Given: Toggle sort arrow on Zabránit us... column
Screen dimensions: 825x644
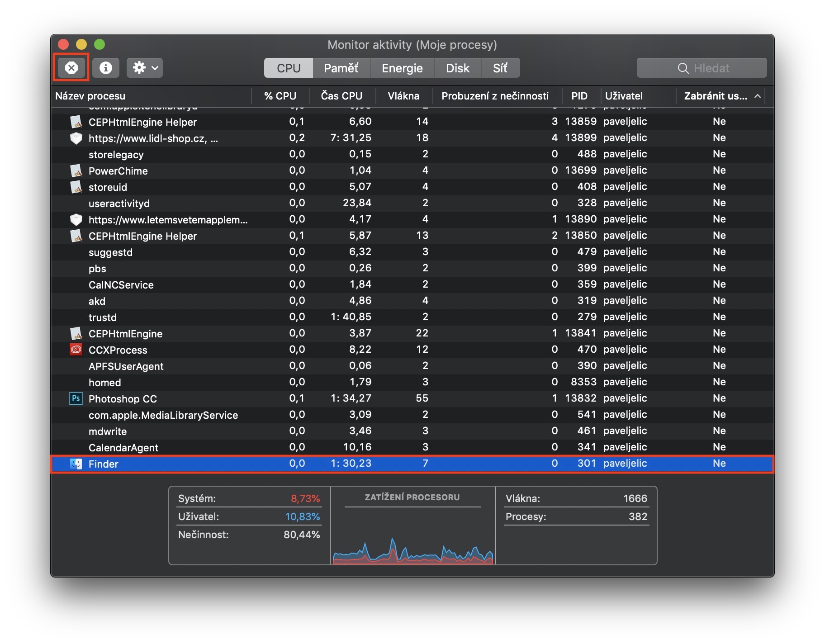Looking at the screenshot, I should [x=758, y=96].
